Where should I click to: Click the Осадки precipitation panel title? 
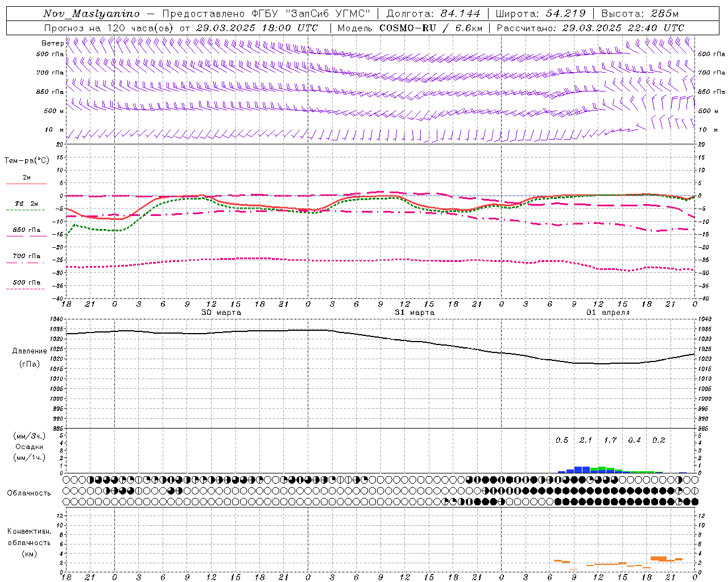click(30, 447)
